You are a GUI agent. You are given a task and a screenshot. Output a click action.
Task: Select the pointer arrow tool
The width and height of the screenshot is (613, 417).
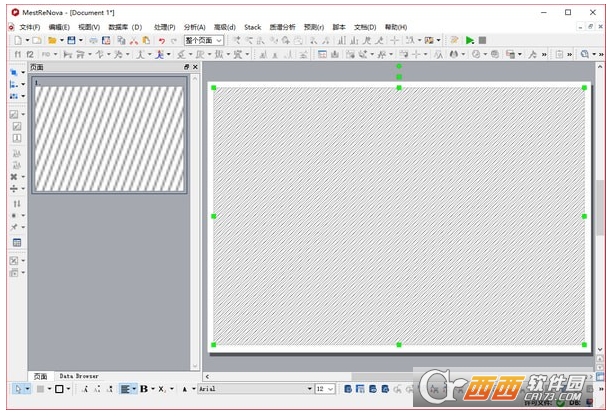click(x=18, y=389)
